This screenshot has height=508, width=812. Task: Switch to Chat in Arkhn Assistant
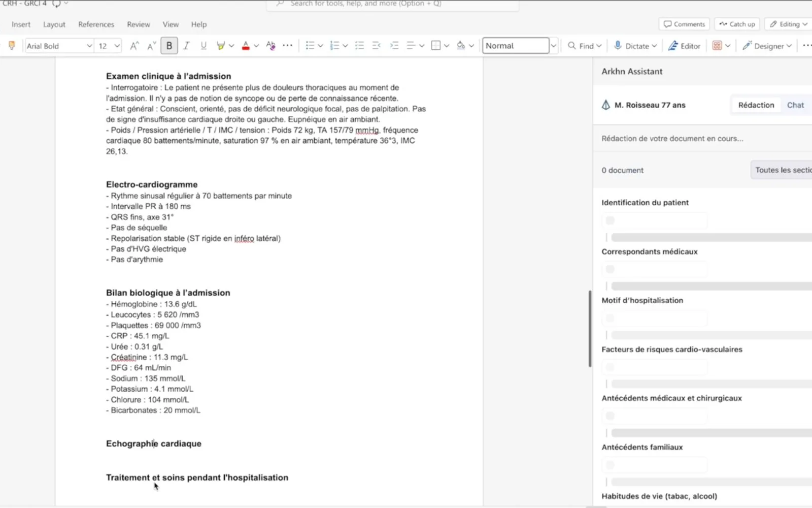pos(795,105)
